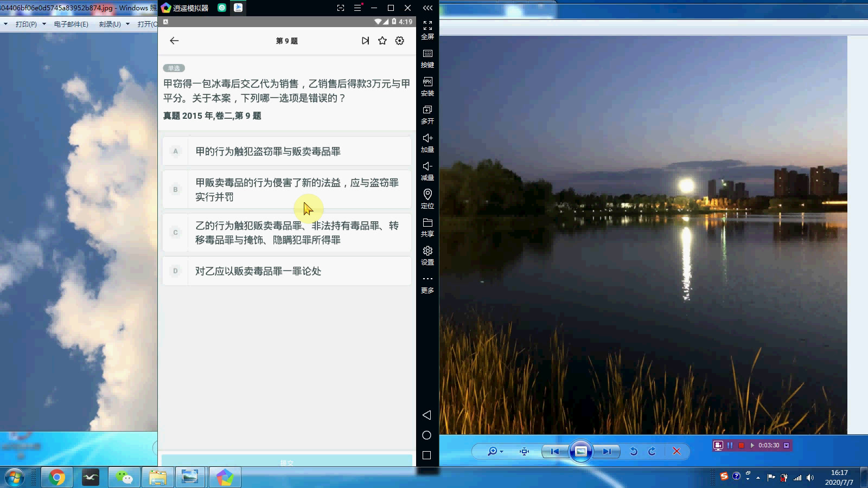This screenshot has height=488, width=868.
Task: Click the 单选 question type tag
Action: [174, 68]
